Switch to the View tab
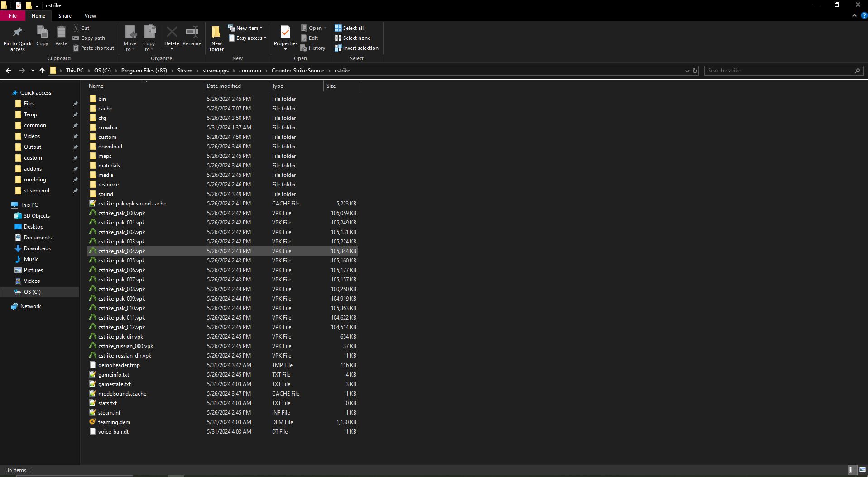Screen dimensions: 868x477 [90, 16]
